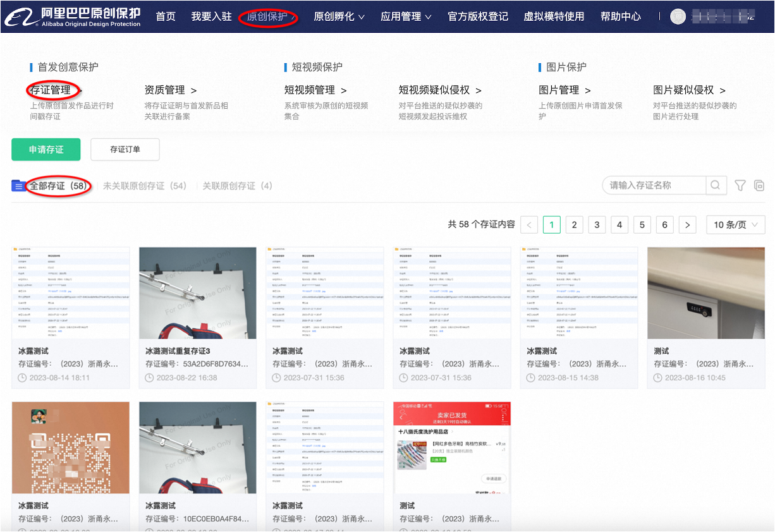This screenshot has width=775, height=532.
Task: Go to next page arrow
Action: [687, 225]
